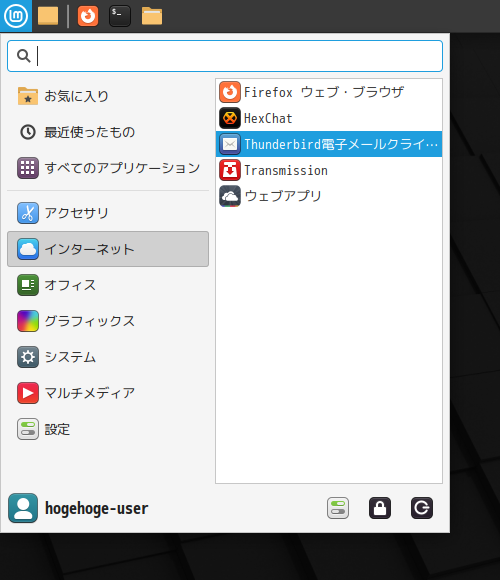
Task: Click the hogehoge-user avatar icon
Action: tap(23, 508)
